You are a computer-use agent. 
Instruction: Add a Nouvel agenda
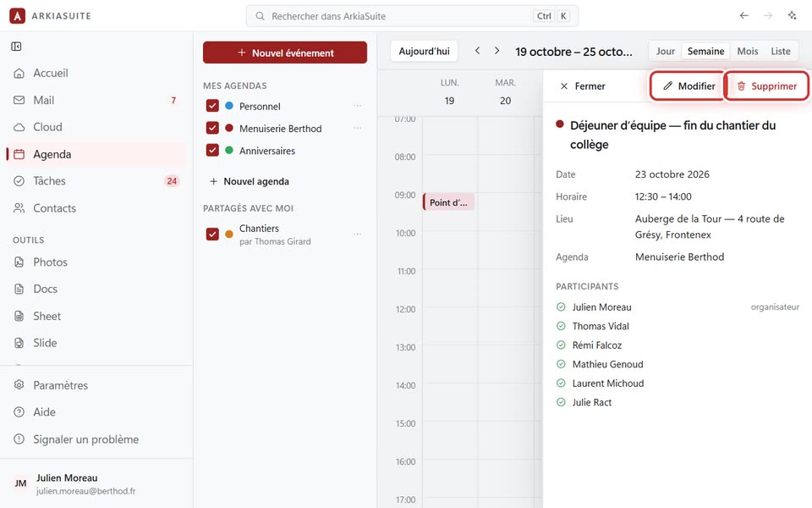[249, 181]
